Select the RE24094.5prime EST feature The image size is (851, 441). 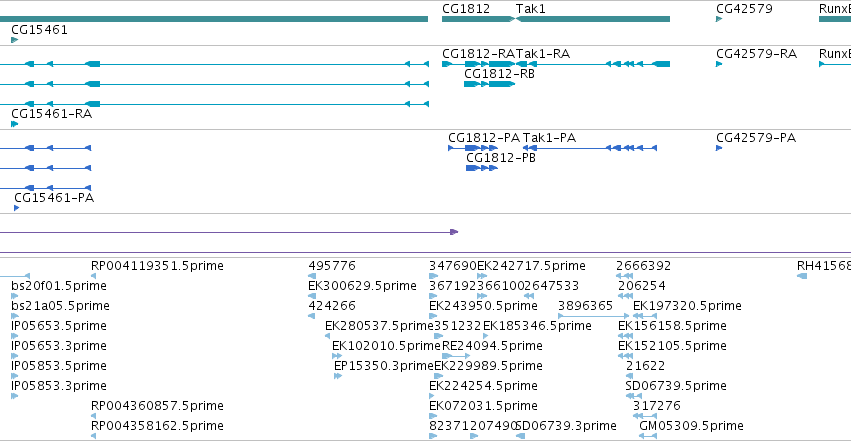tap(456, 356)
